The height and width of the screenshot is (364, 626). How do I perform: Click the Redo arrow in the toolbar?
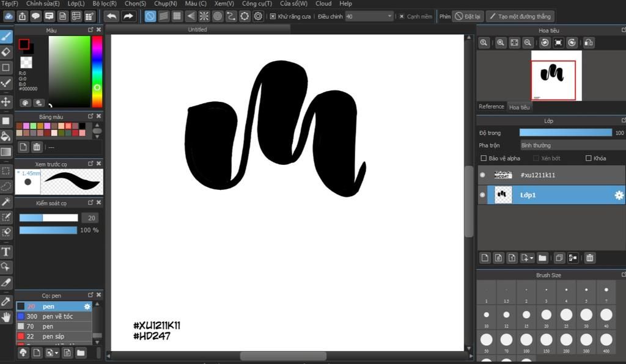click(x=128, y=16)
